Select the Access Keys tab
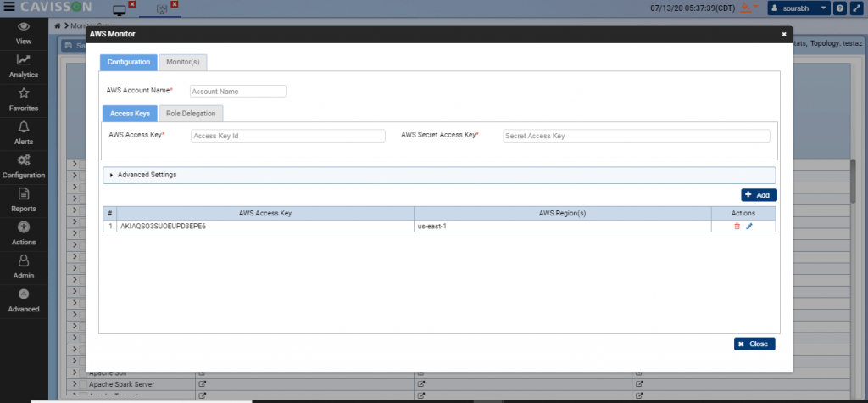This screenshot has width=868, height=403. pos(130,113)
